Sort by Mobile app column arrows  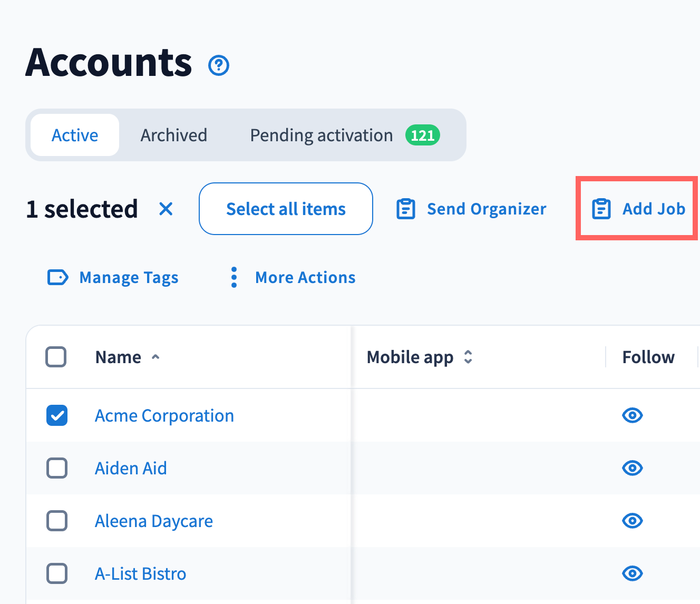click(468, 357)
